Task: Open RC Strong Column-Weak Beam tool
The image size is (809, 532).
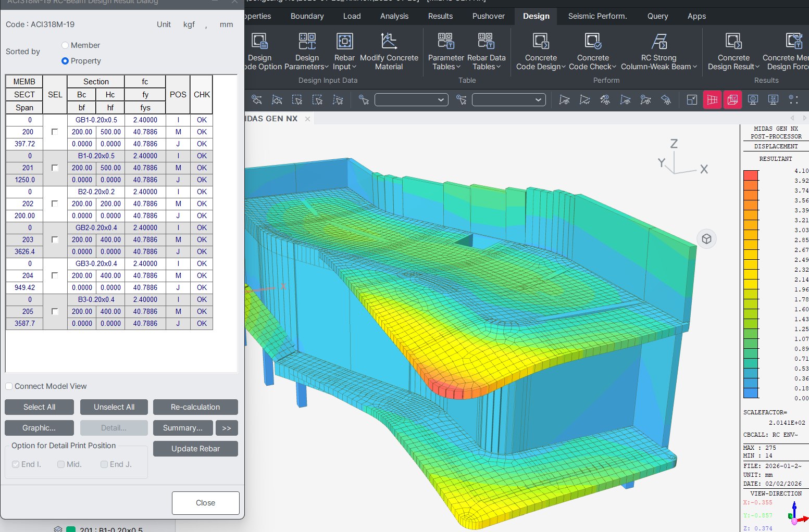Action: [x=658, y=51]
